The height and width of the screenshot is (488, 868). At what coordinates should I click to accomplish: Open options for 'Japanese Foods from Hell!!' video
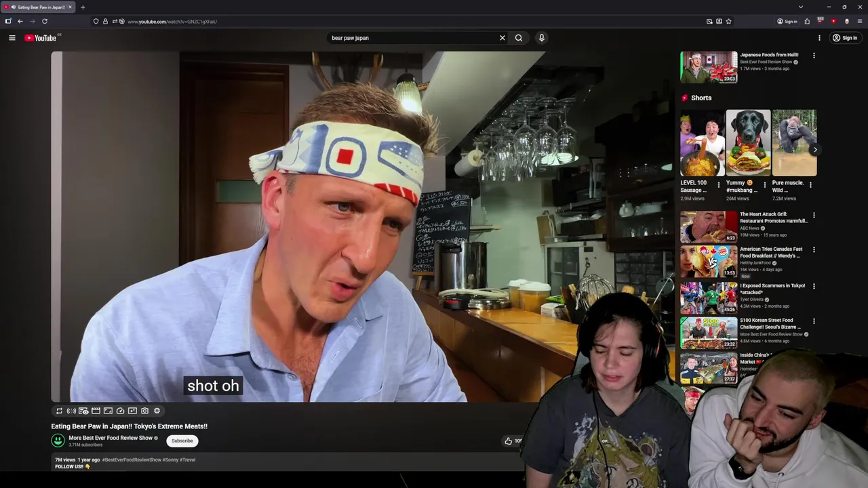tap(814, 56)
